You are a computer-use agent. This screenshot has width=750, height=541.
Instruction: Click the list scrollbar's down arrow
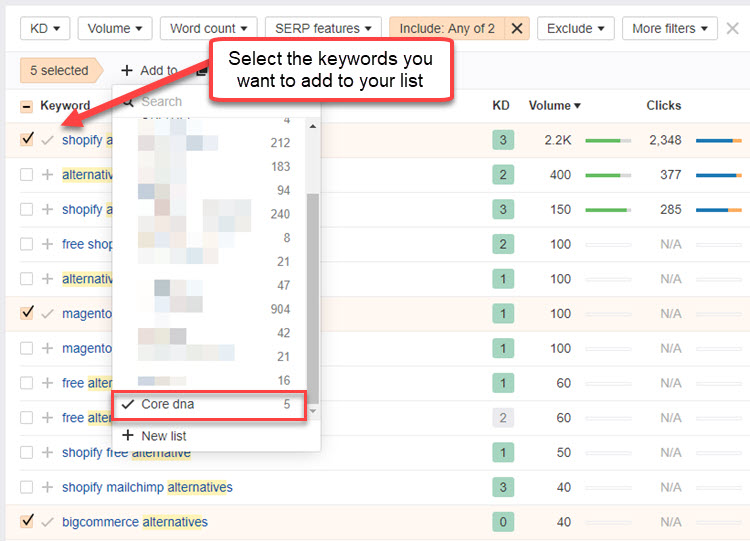coord(313,412)
